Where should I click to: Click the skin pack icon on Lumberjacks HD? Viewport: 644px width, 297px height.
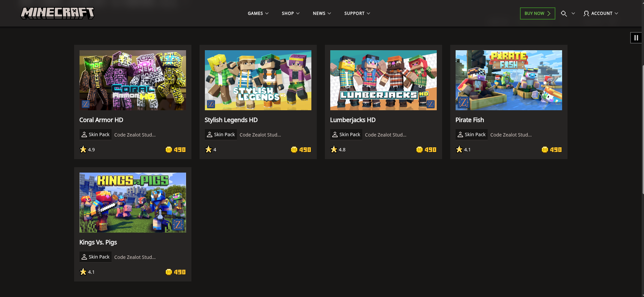(x=335, y=135)
